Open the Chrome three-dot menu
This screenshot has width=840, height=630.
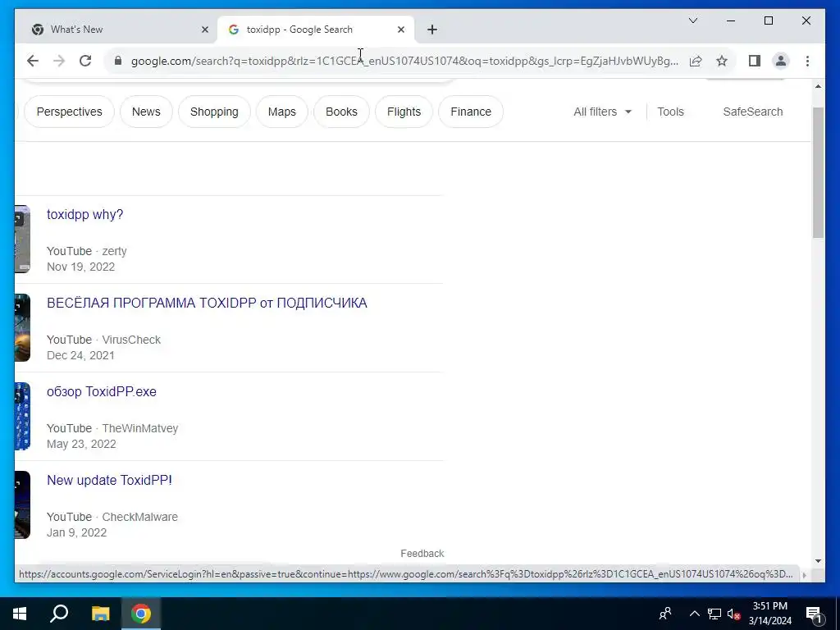coord(807,61)
